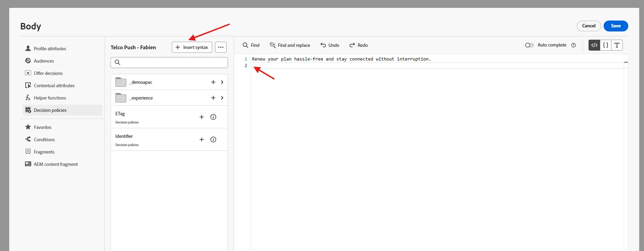Add the ETag attribute with plus icon
The height and width of the screenshot is (251, 644).
(202, 117)
